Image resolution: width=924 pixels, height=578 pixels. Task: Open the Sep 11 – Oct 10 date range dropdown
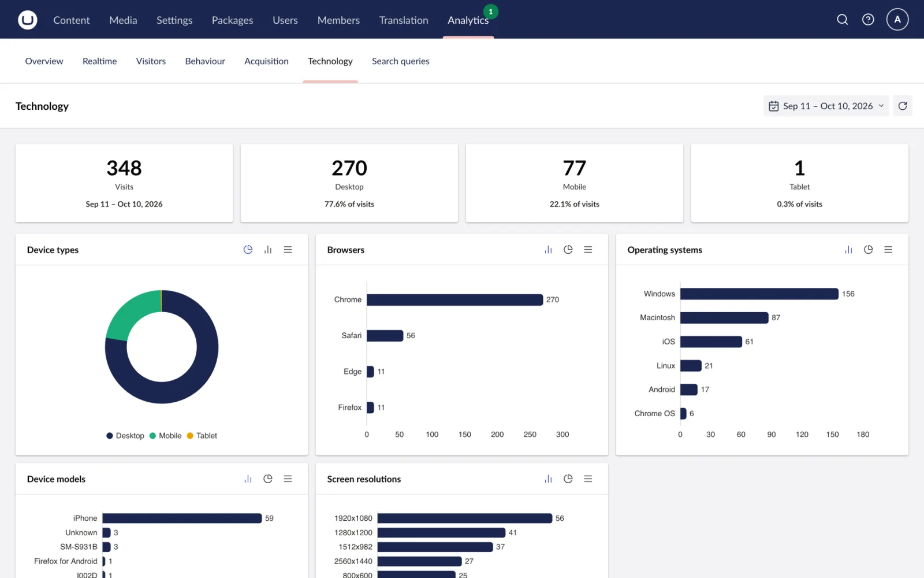coord(826,106)
